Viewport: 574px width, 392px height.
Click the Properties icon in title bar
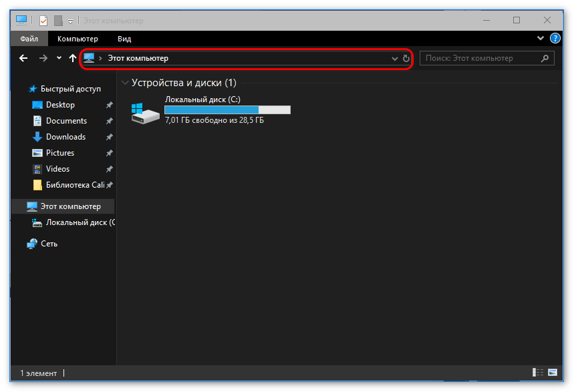click(x=43, y=21)
